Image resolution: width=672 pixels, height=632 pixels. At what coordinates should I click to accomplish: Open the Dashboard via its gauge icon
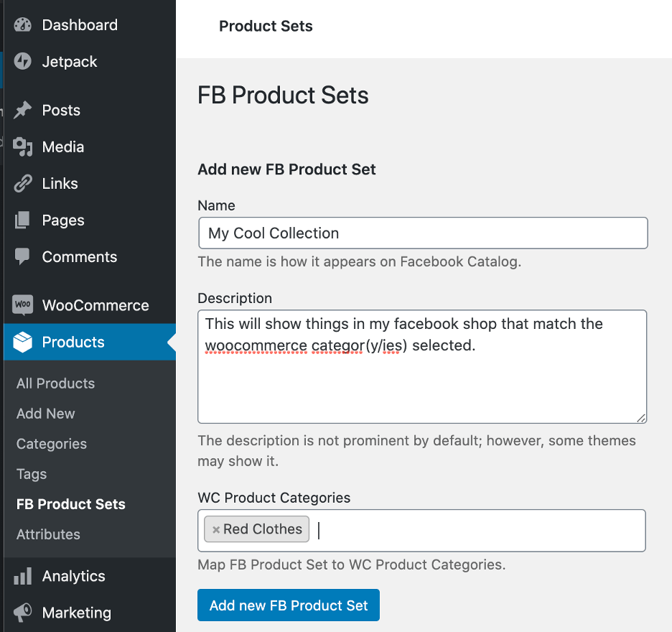(x=22, y=24)
